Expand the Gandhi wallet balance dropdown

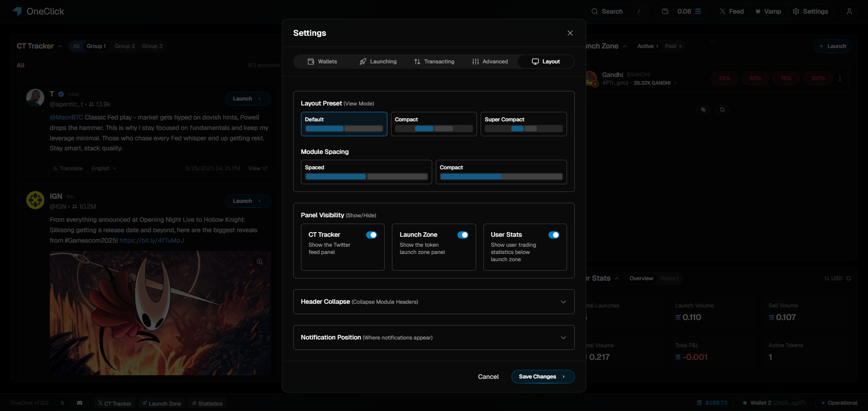coord(675,83)
